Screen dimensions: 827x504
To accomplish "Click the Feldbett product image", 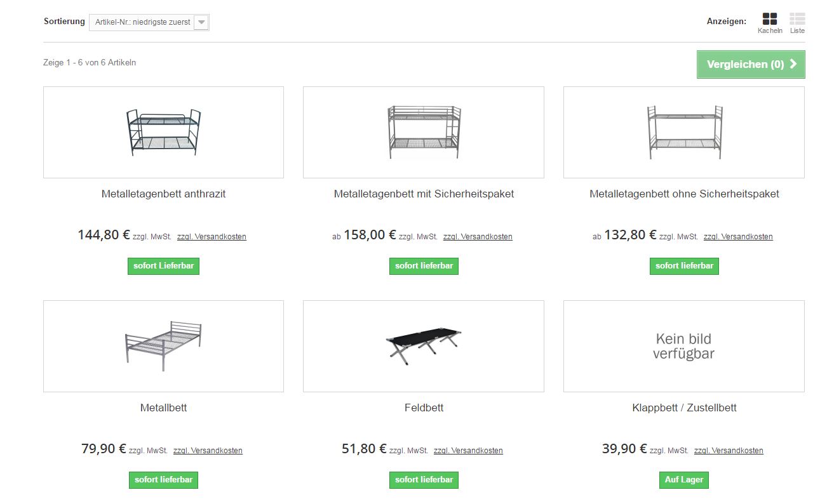I will click(424, 346).
